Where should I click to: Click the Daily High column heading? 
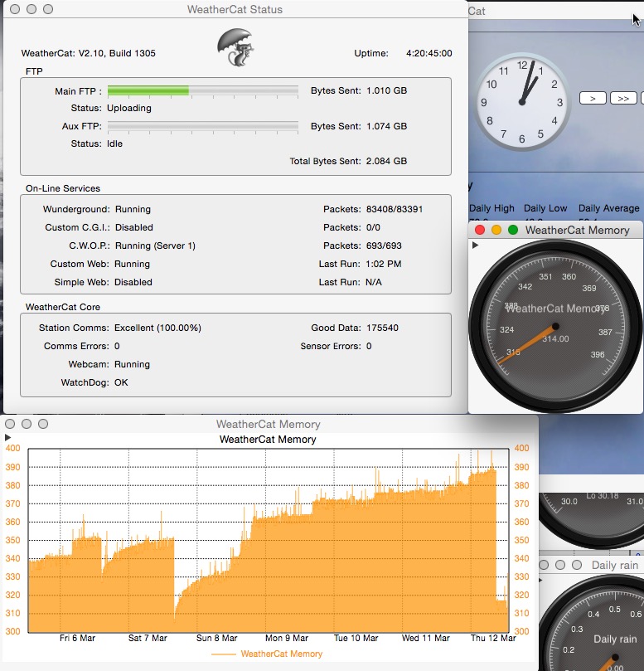491,208
